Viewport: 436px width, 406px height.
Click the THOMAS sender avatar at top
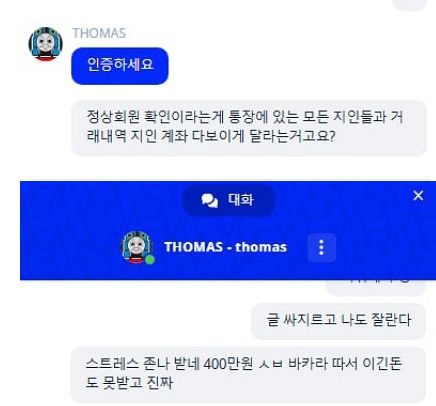(x=46, y=44)
